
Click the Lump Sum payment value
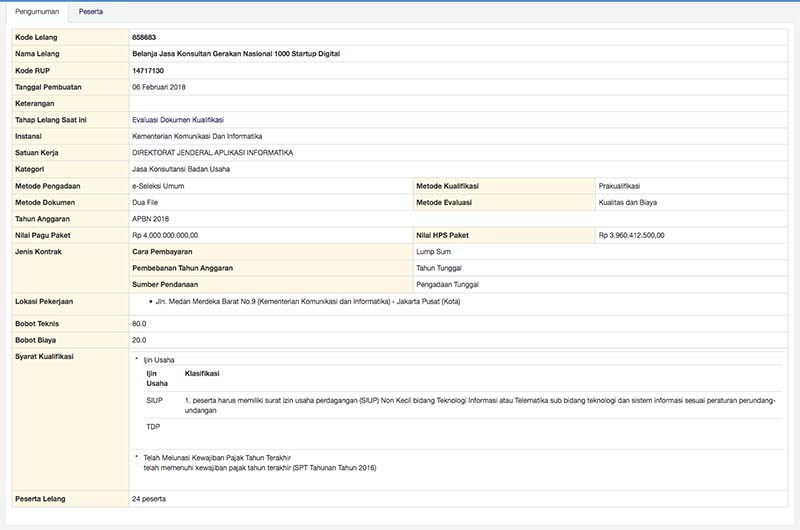(x=433, y=252)
